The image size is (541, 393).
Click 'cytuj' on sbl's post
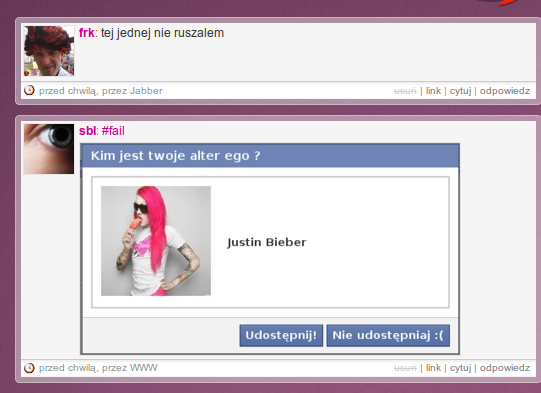coord(460,368)
